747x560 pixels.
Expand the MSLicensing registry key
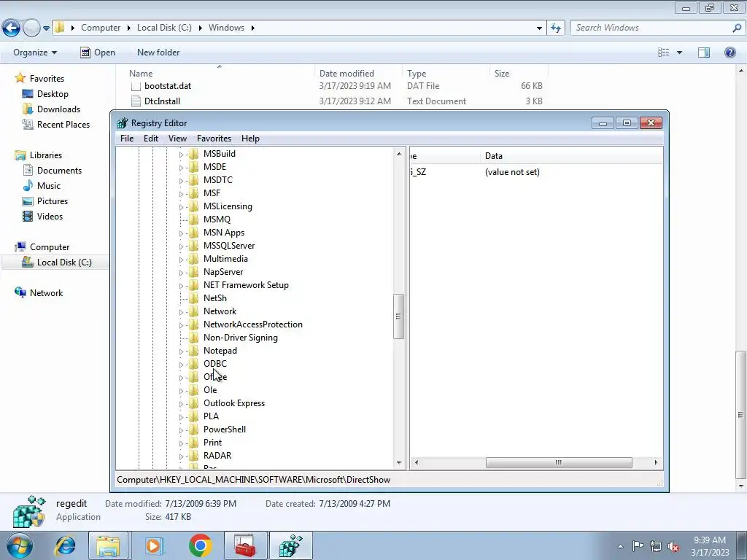[x=181, y=206]
